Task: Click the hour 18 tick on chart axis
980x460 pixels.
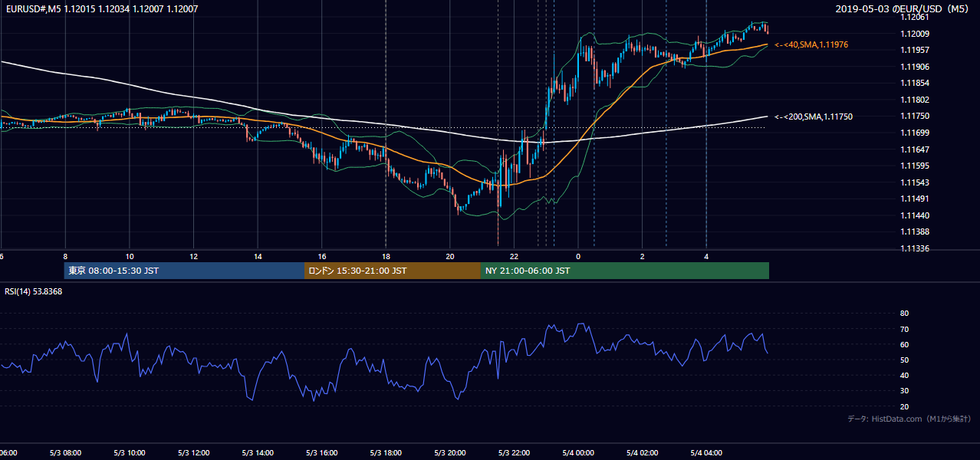Action: click(x=386, y=256)
